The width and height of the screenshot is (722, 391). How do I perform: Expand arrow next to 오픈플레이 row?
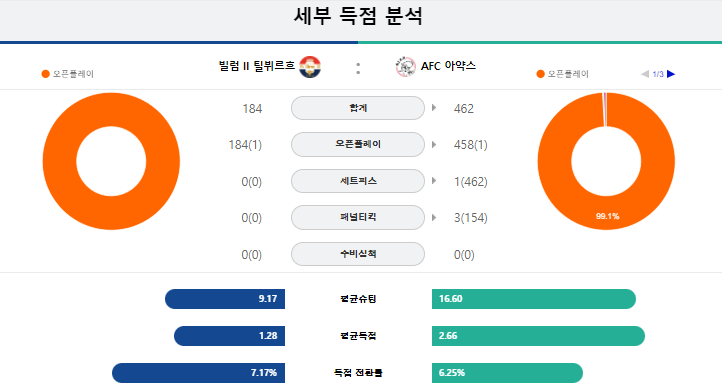[434, 144]
